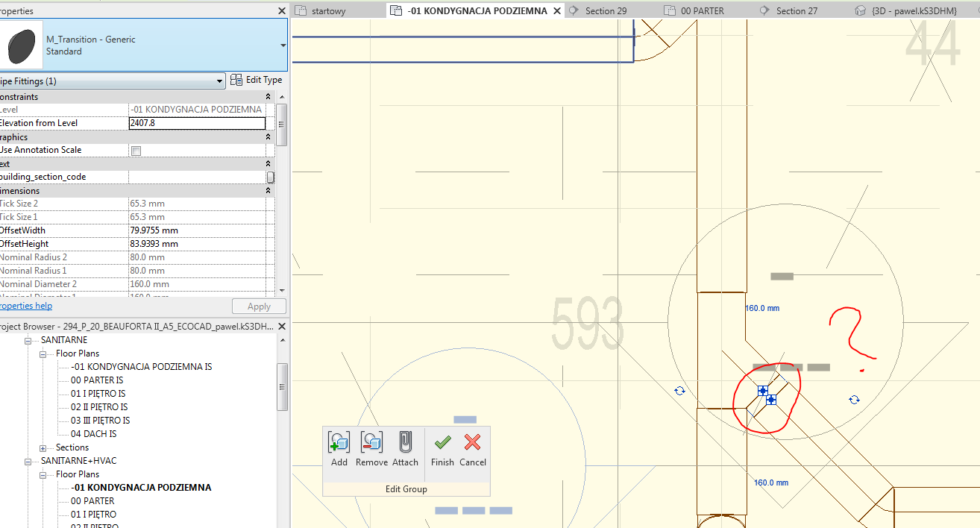The height and width of the screenshot is (528, 980).
Task: Toggle the Use Annotation Scale checkbox
Action: [x=136, y=151]
